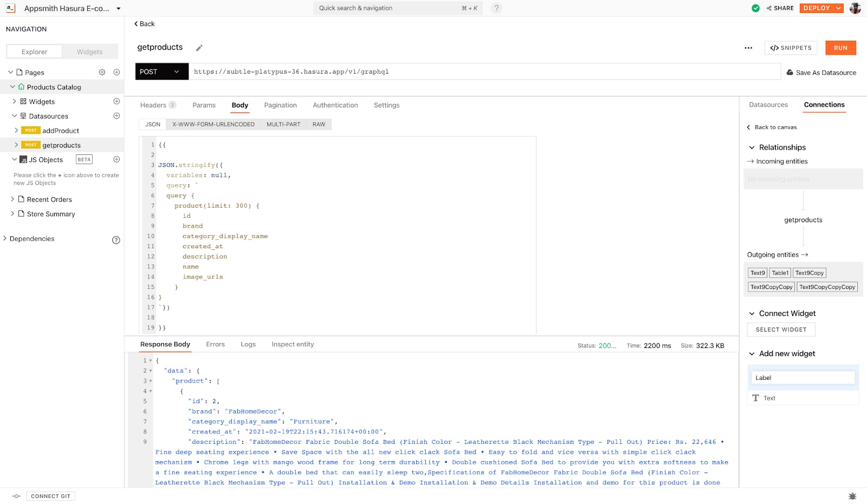The height and width of the screenshot is (504, 867).
Task: Run the getproducts query
Action: pyautogui.click(x=840, y=48)
